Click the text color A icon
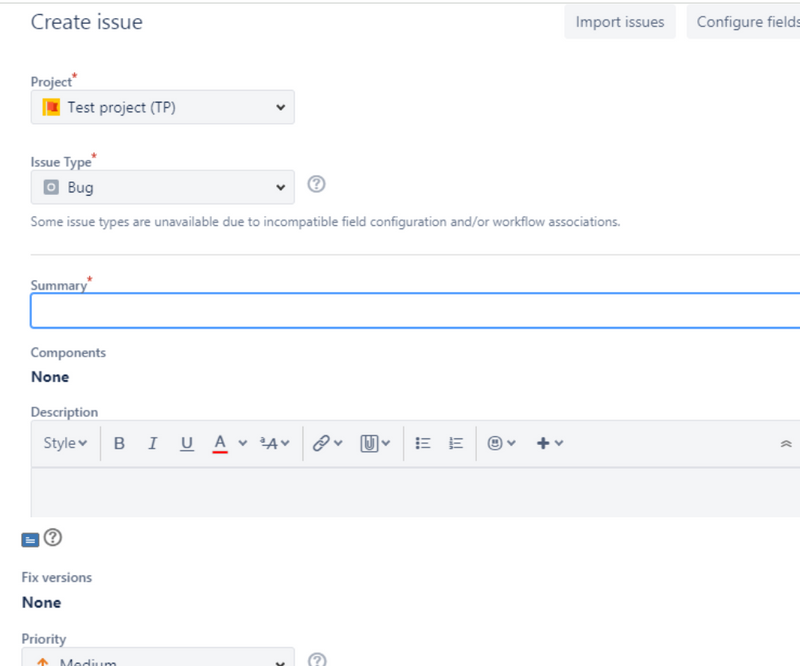 pos(220,443)
